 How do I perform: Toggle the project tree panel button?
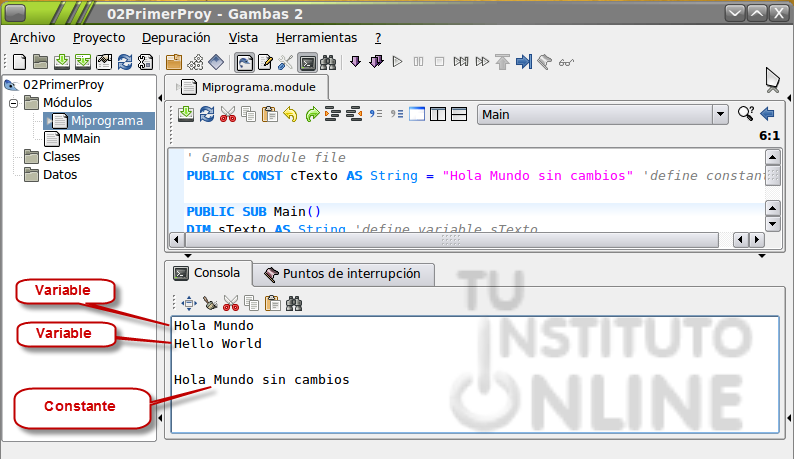point(245,62)
